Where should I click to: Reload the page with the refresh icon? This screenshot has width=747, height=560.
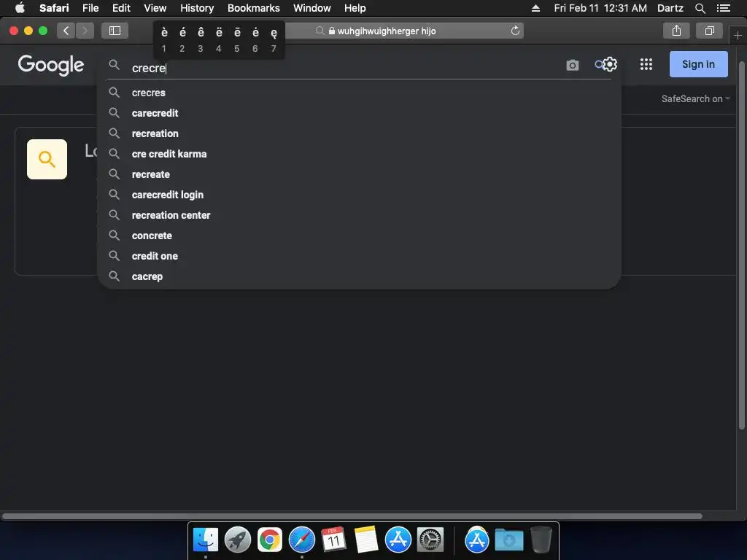[x=515, y=31]
